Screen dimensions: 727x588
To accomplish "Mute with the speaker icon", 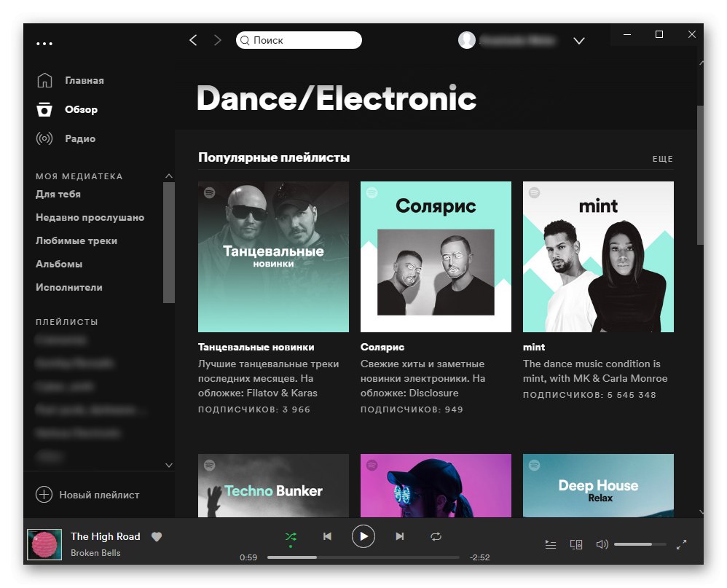I will pos(602,544).
